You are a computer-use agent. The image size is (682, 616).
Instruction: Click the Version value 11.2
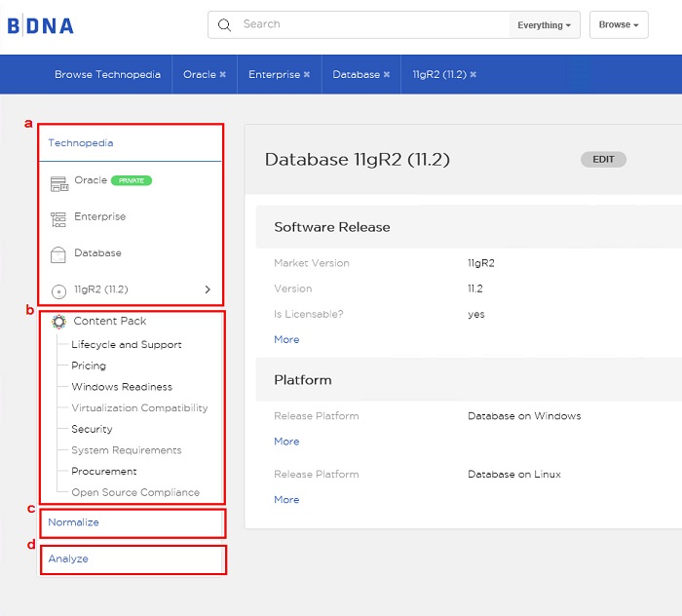(x=475, y=289)
